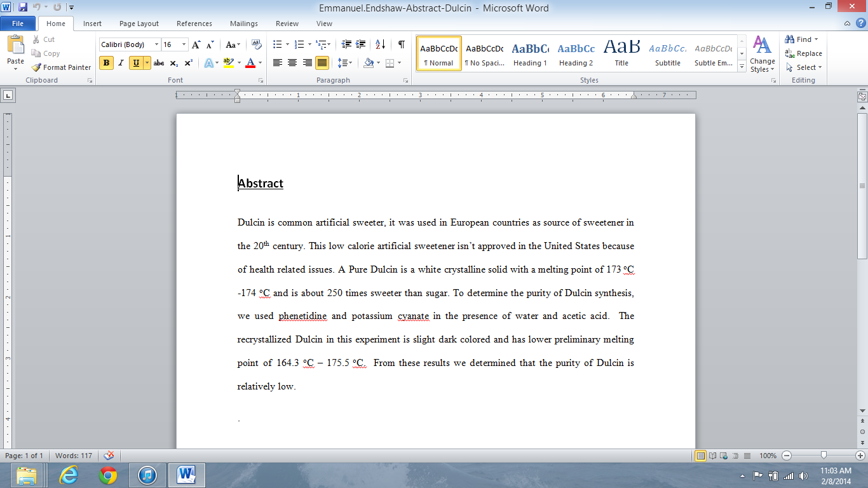
Task: Click Words: 117 in status bar
Action: [74, 456]
